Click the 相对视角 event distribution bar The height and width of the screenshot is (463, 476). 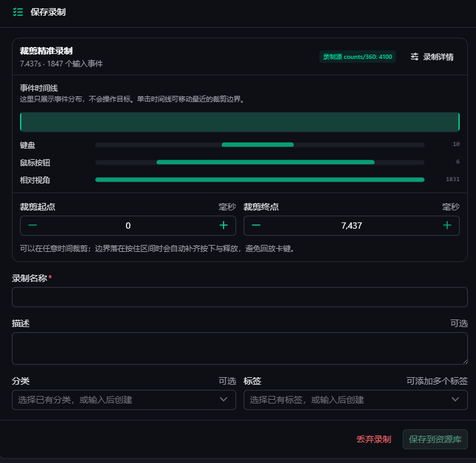(x=260, y=180)
